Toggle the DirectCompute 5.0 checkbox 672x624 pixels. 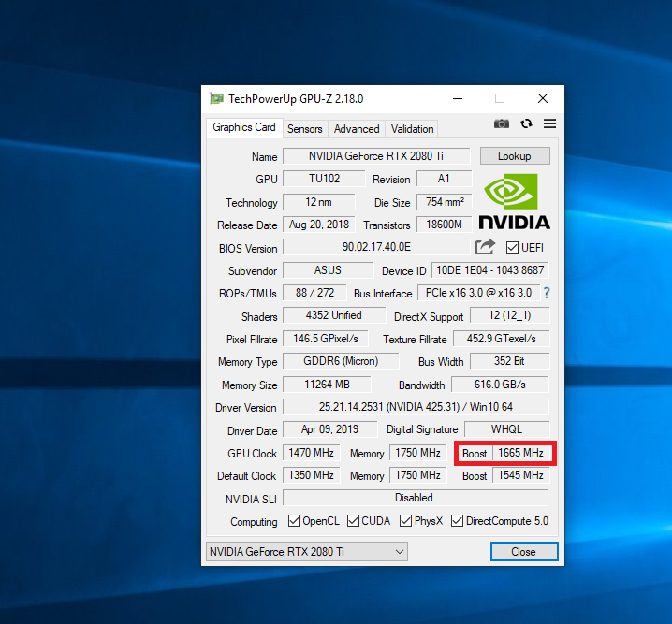(x=457, y=521)
